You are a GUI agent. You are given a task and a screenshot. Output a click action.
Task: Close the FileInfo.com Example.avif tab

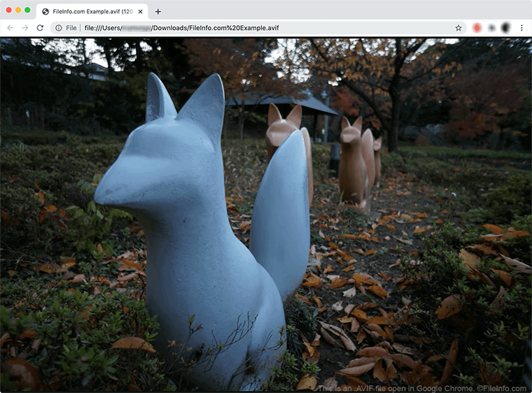(x=140, y=11)
